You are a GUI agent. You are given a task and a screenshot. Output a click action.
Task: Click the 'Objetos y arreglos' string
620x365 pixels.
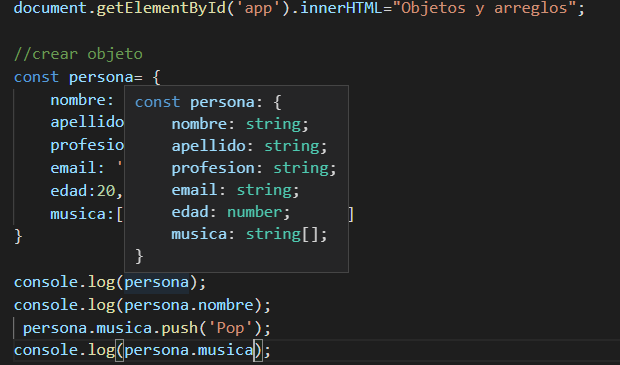(x=484, y=8)
